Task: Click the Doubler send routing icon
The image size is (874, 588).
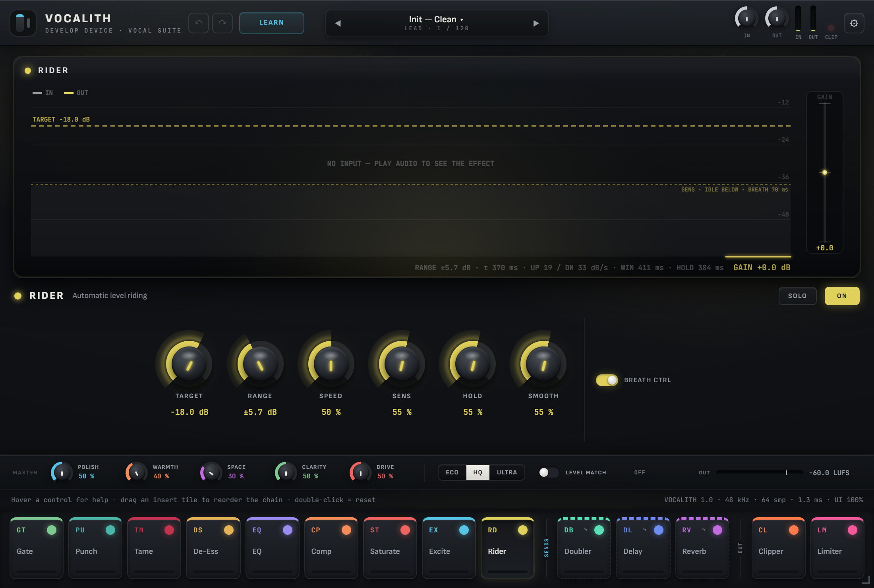Action: pos(586,529)
